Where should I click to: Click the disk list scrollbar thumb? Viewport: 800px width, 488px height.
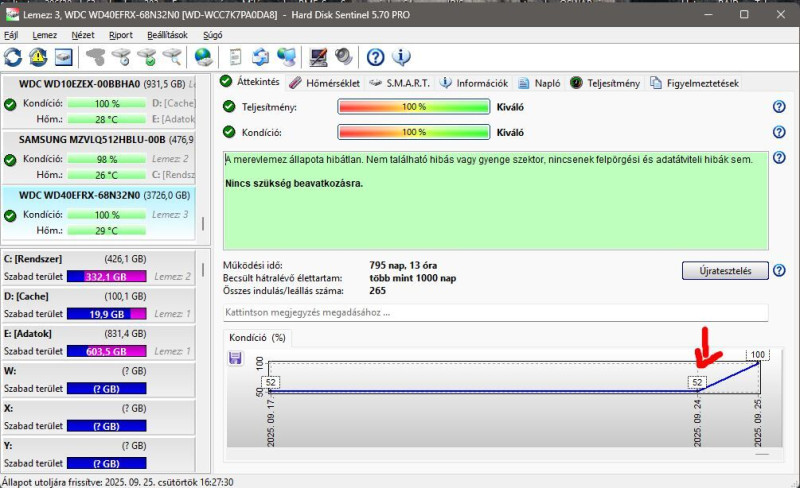203,224
